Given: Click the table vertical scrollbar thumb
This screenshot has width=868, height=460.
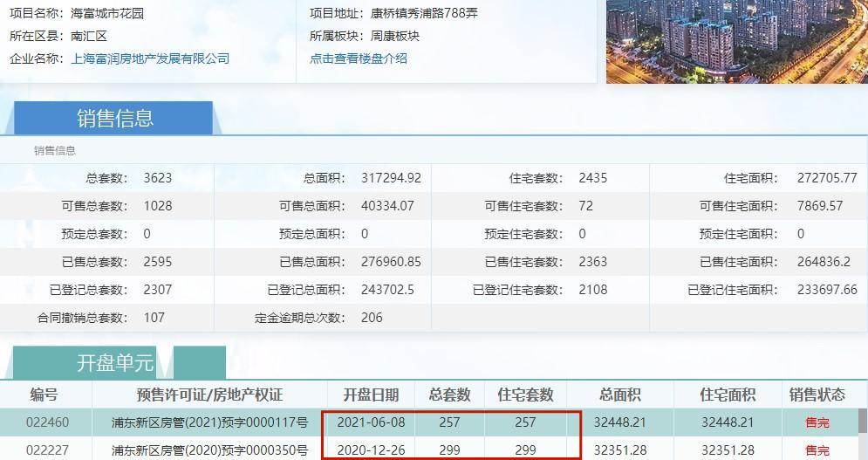Looking at the screenshot, I should click(x=863, y=422).
